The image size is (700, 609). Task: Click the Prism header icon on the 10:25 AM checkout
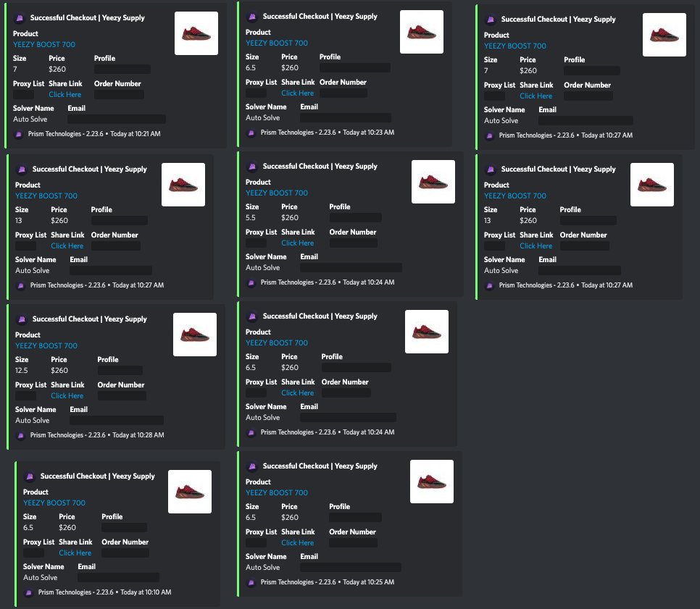[x=252, y=466]
